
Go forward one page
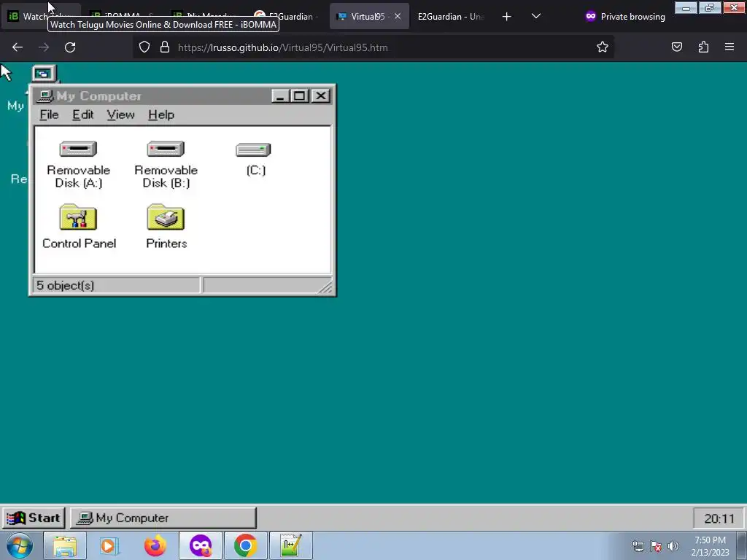click(43, 47)
